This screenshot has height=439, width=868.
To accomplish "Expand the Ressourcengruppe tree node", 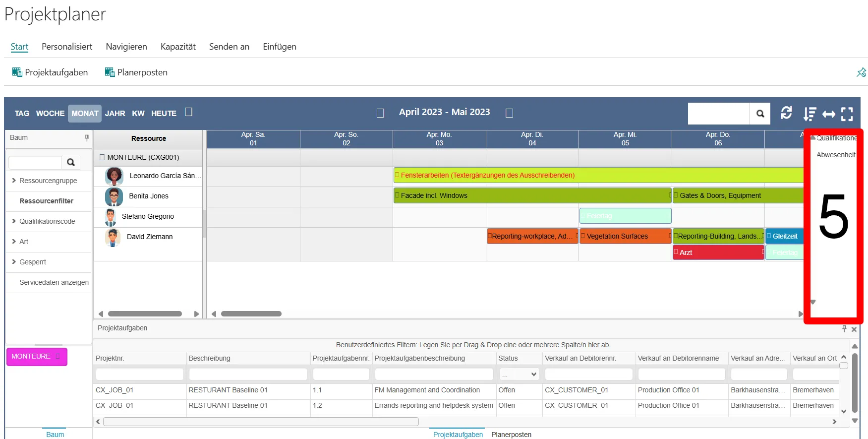I will (x=14, y=181).
